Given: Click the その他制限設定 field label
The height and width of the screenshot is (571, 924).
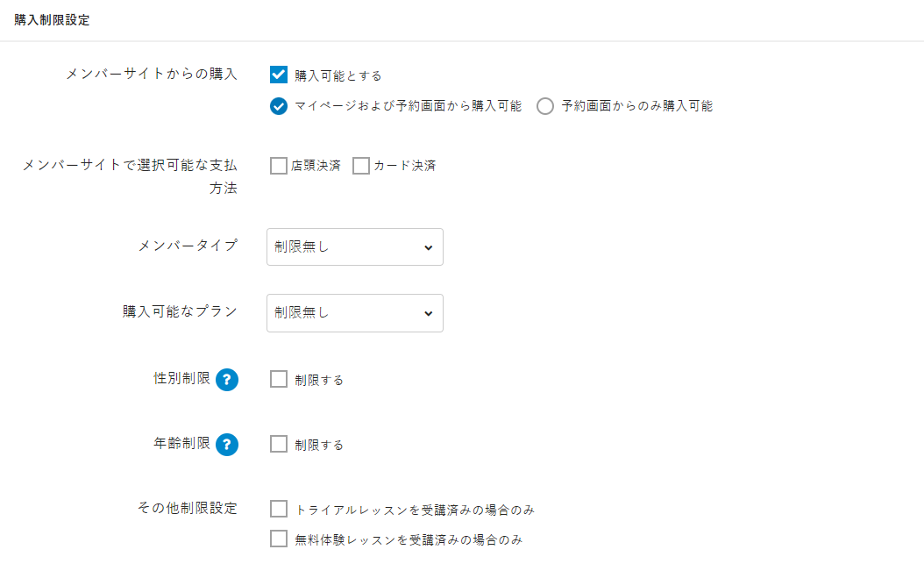Looking at the screenshot, I should (188, 508).
